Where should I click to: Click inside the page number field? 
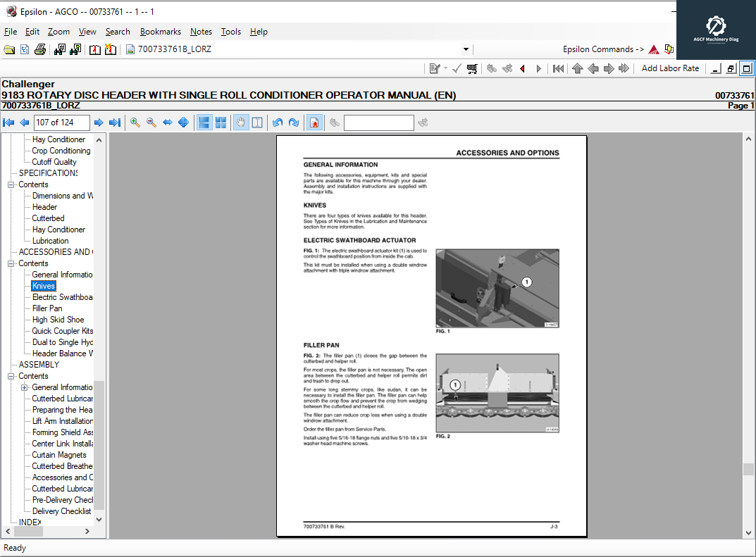pos(61,123)
